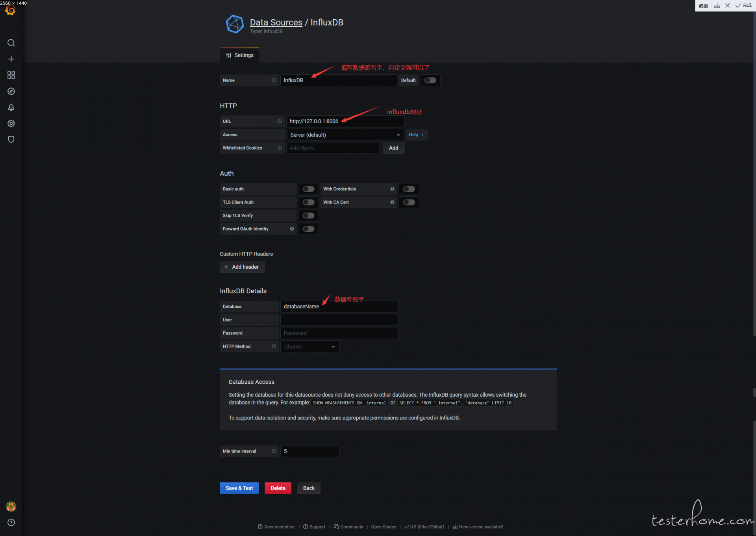Click the Add cookie button

[x=393, y=148]
